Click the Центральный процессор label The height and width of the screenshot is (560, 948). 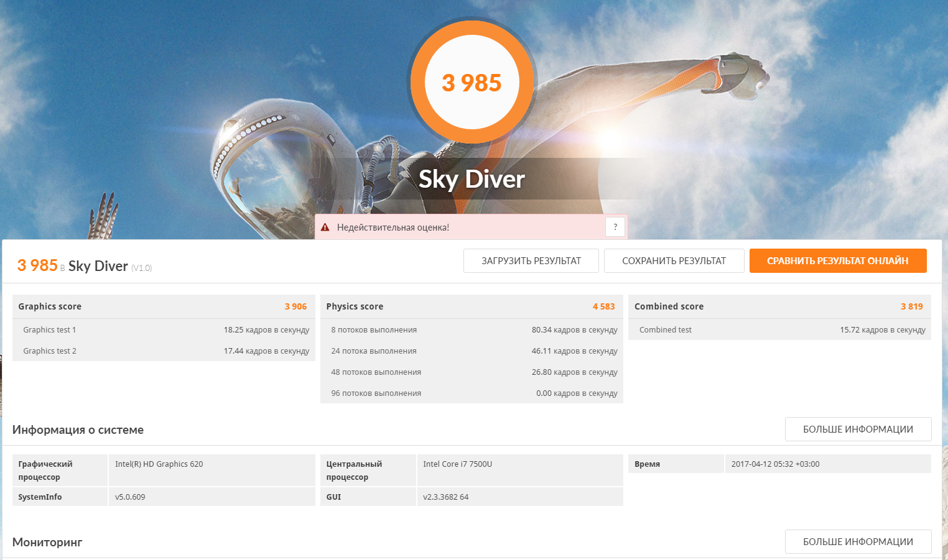coord(354,470)
